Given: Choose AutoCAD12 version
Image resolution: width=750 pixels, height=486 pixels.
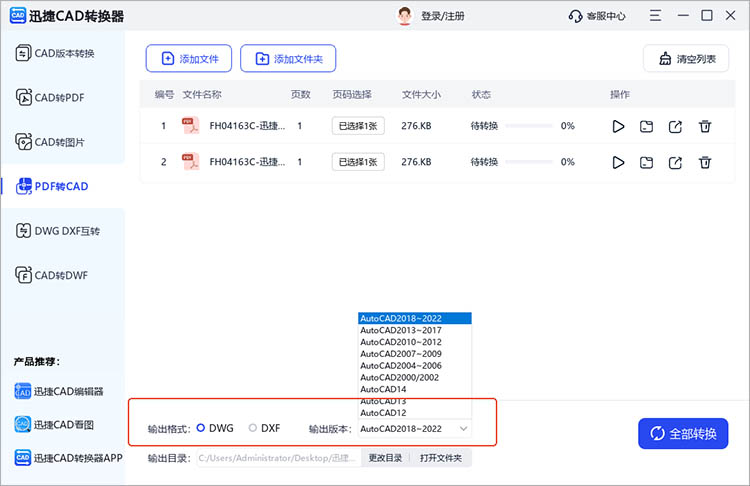Looking at the screenshot, I should coord(415,413).
